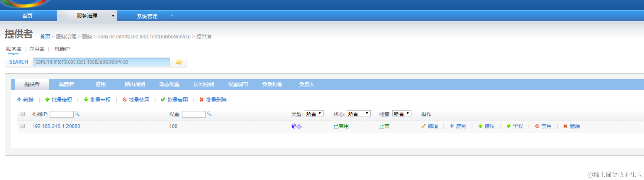Click the 首页 breadcrumb link
644x180 pixels.
tap(45, 37)
